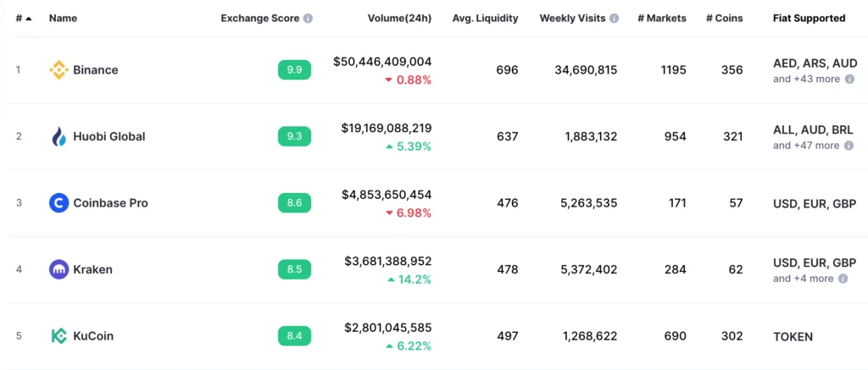868x370 pixels.
Task: Click the Kraken purple logo icon
Action: tap(58, 269)
